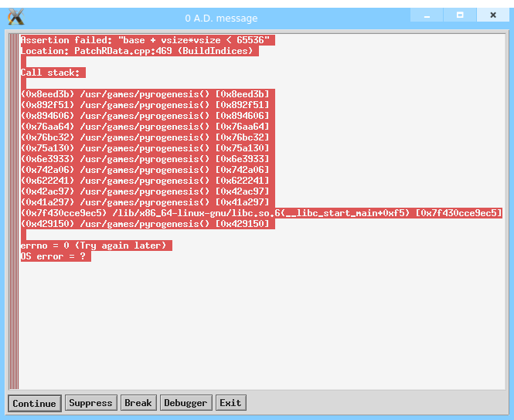This screenshot has height=420, width=514.
Task: Click the '0 A.D. message' window title
Action: [221, 18]
